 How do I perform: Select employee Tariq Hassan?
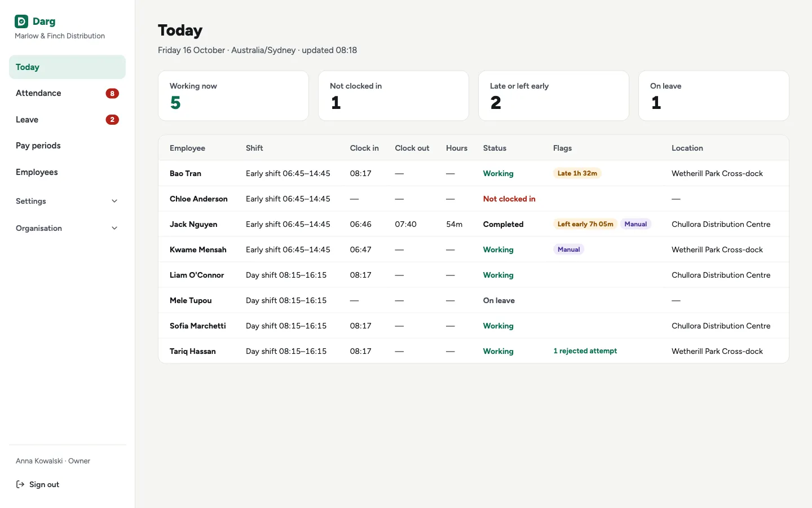coord(193,351)
